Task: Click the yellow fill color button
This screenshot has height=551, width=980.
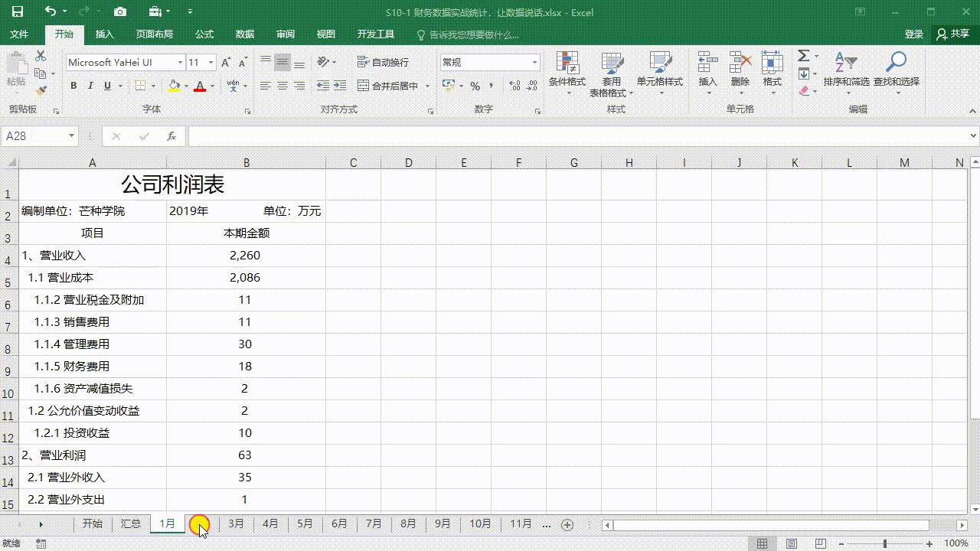Action: (x=175, y=86)
